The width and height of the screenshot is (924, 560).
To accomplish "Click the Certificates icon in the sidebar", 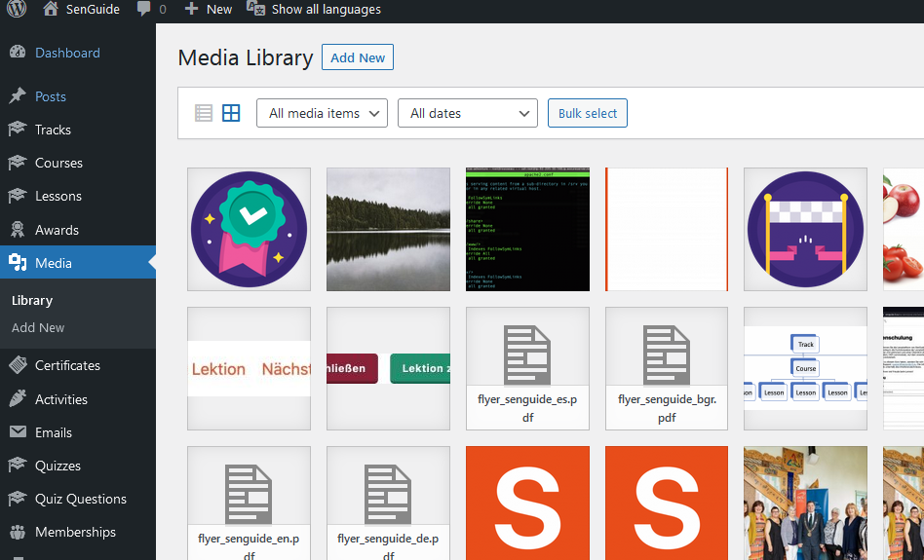I will [x=18, y=365].
